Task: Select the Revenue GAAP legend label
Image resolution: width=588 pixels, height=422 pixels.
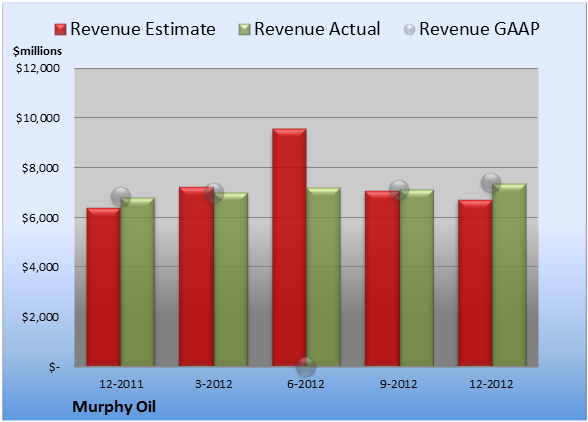Action: click(479, 29)
